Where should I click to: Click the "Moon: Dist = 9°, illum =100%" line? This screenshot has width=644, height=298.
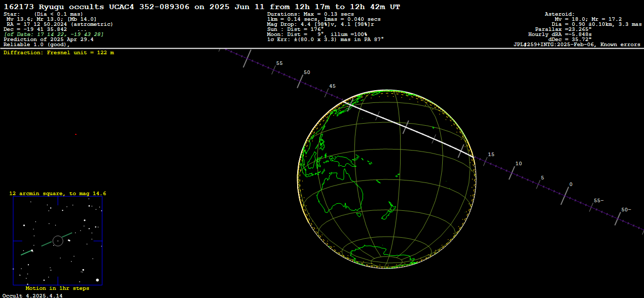[x=317, y=34]
